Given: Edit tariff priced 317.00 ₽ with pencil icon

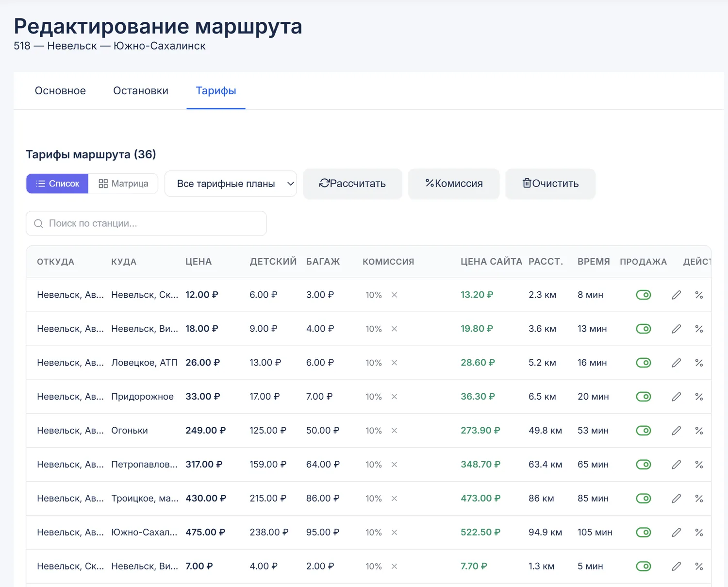Looking at the screenshot, I should [676, 465].
